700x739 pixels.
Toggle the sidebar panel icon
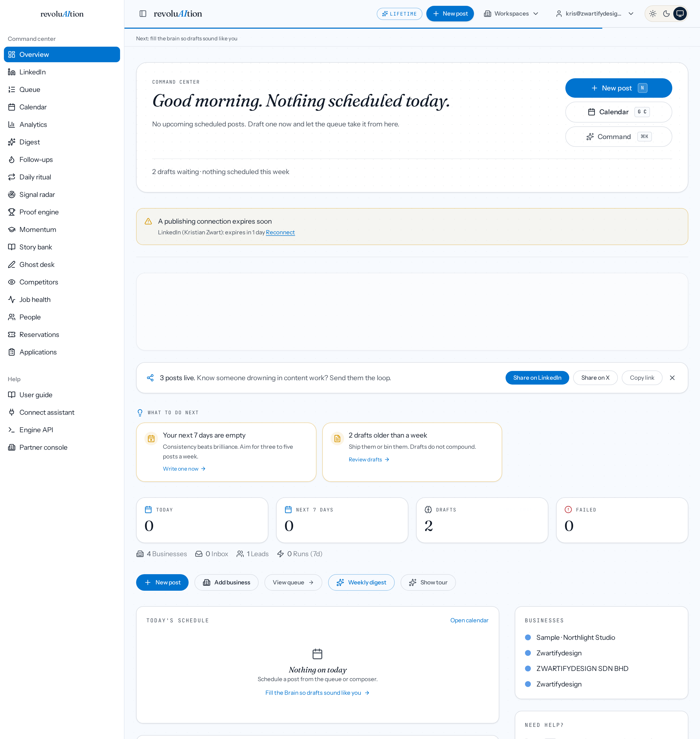coord(143,14)
